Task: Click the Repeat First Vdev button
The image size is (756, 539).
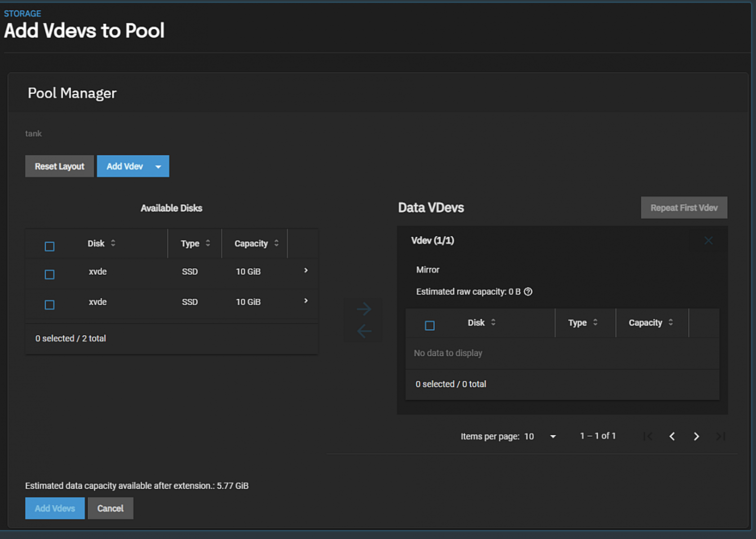Action: pyautogui.click(x=684, y=208)
